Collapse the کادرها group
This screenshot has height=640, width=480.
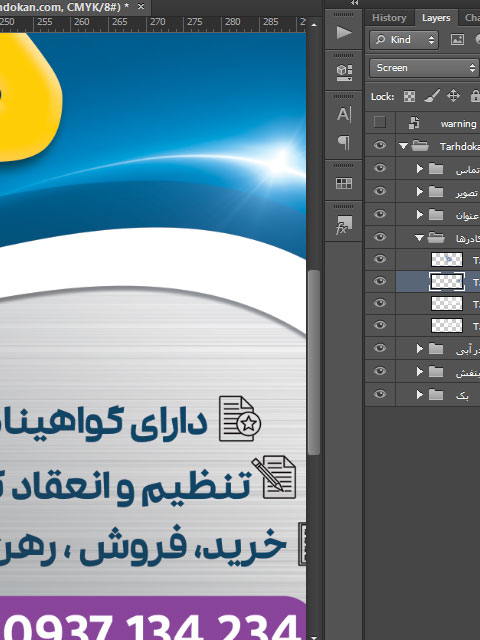419,238
